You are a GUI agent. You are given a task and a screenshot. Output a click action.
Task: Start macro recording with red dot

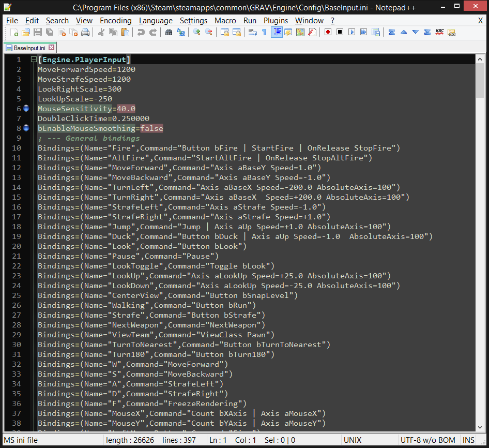coord(328,32)
